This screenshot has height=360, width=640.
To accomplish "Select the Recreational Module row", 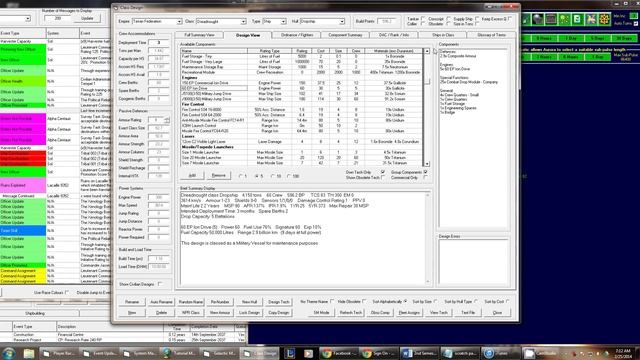I will [x=302, y=72].
